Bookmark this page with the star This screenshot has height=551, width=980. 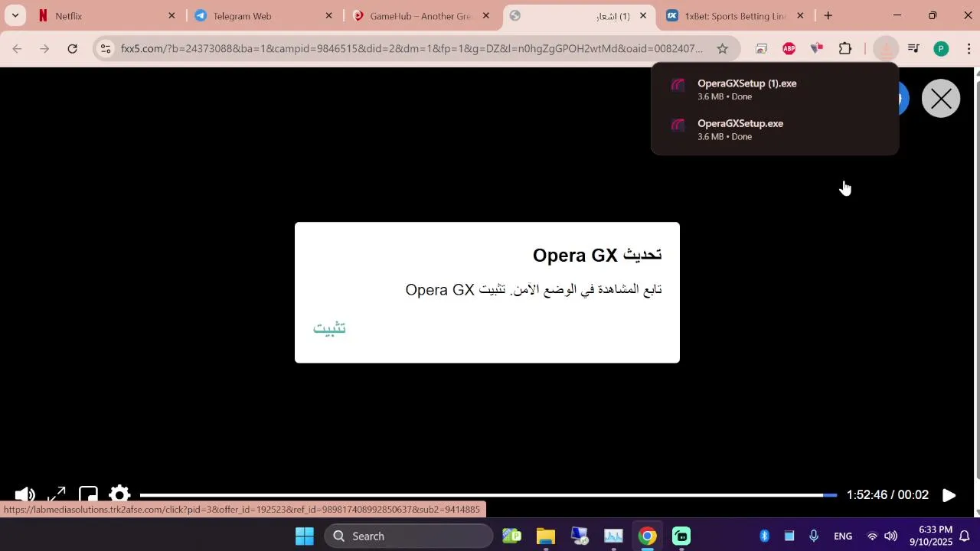point(722,48)
